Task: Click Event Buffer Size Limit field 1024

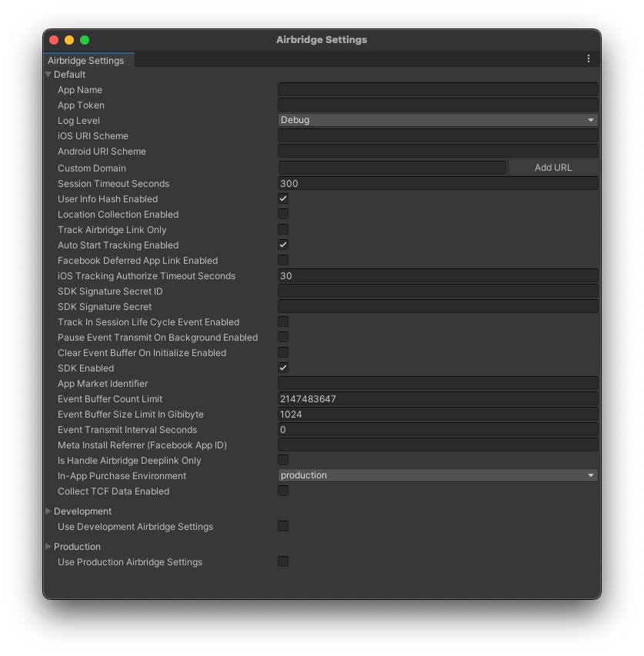Action: point(438,415)
